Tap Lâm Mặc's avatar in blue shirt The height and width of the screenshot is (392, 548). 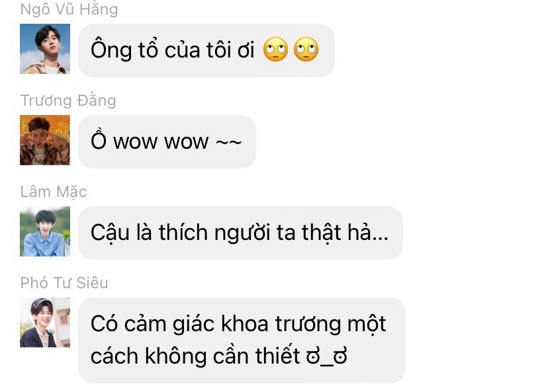(x=45, y=231)
